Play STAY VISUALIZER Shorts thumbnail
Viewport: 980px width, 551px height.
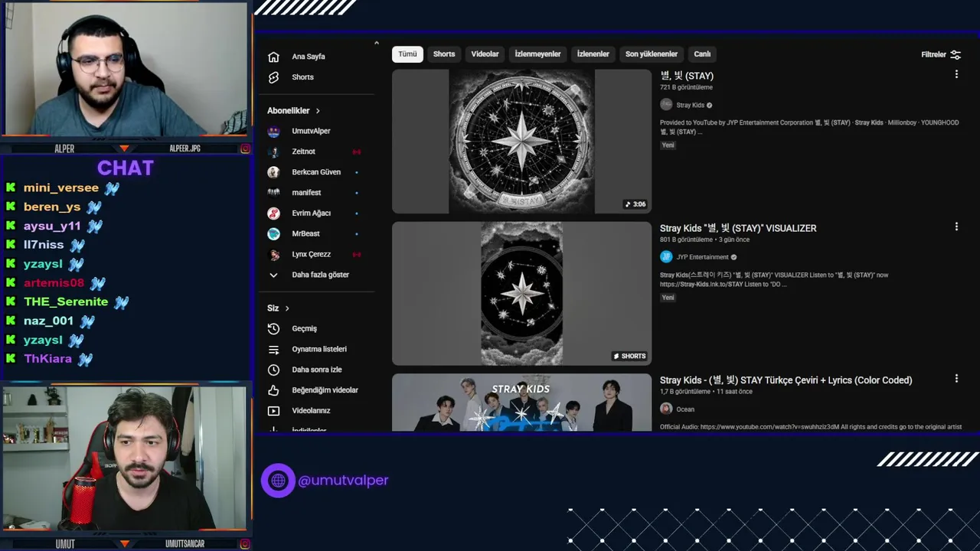pyautogui.click(x=521, y=294)
